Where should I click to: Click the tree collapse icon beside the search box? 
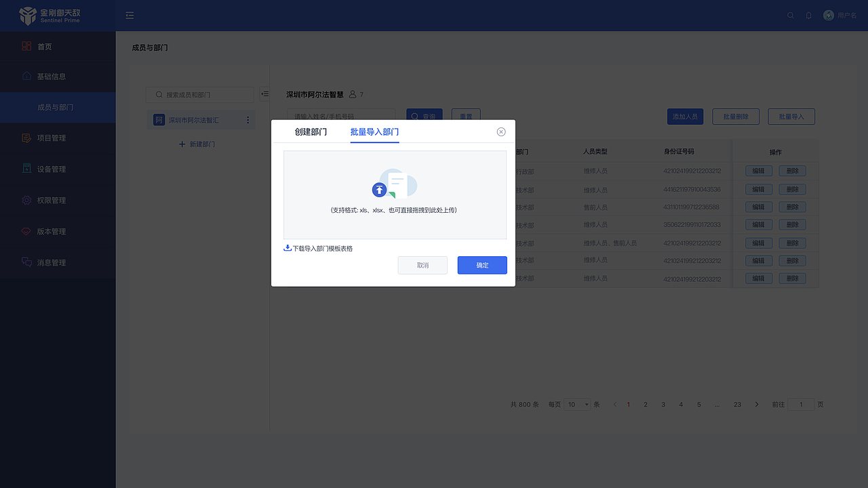tap(265, 94)
